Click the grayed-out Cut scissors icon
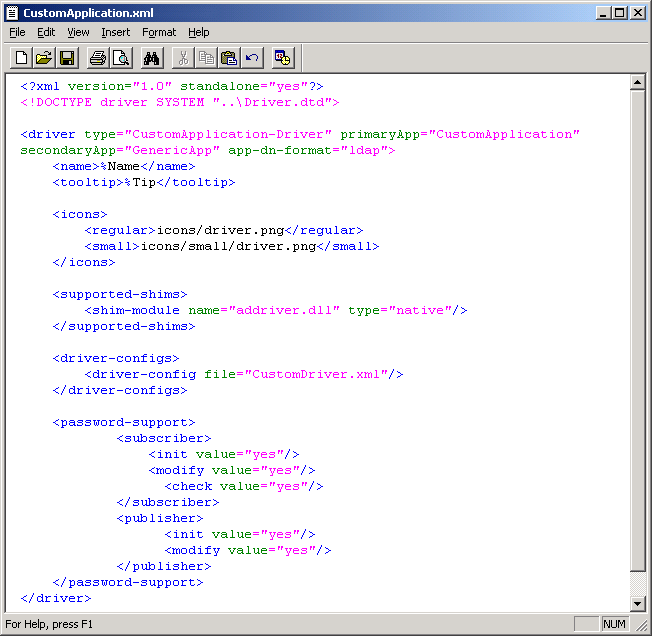The height and width of the screenshot is (636, 652). (x=183, y=58)
